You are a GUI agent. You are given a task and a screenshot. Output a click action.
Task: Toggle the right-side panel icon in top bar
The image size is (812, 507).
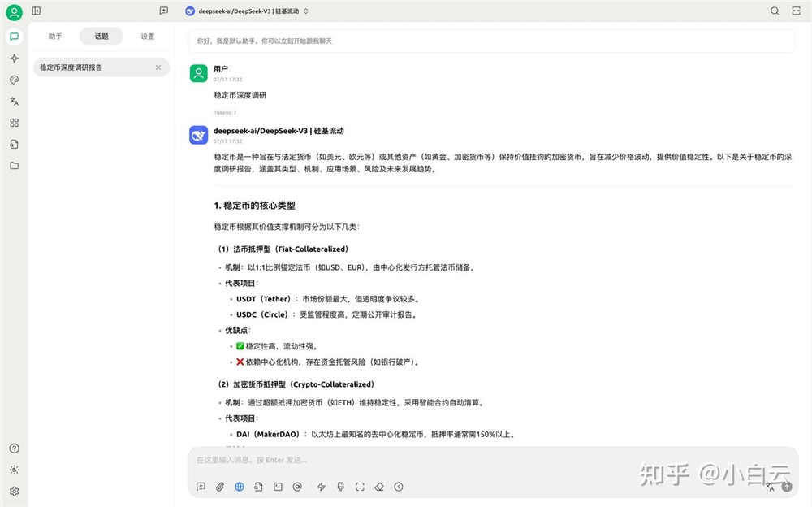797,11
